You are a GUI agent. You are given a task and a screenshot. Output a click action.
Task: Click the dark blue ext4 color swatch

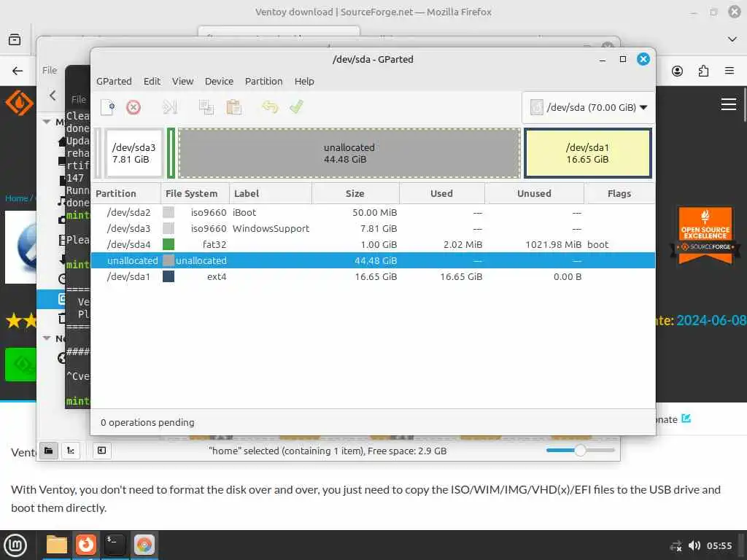tap(169, 276)
